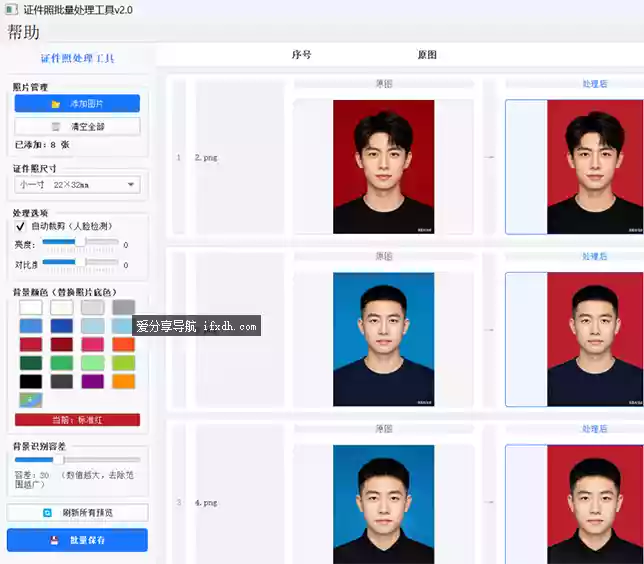
Task: Select the dark maroon red swatch
Action: (62, 345)
